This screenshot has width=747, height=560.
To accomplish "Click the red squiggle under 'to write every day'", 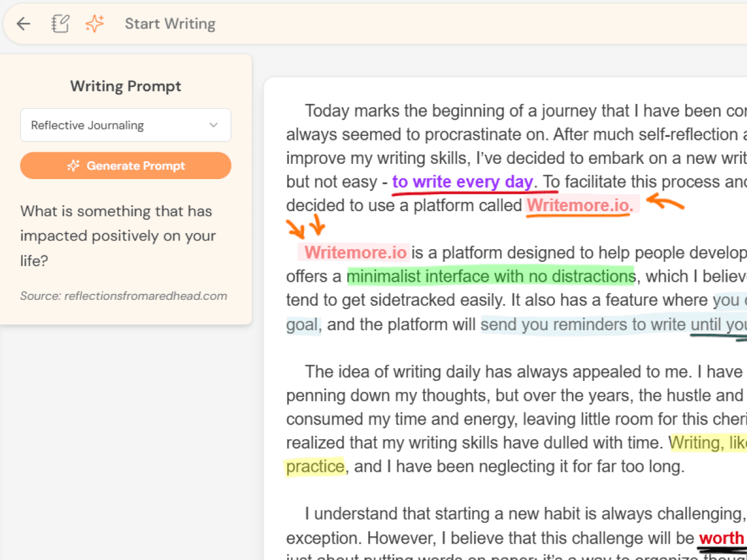I will (473, 191).
